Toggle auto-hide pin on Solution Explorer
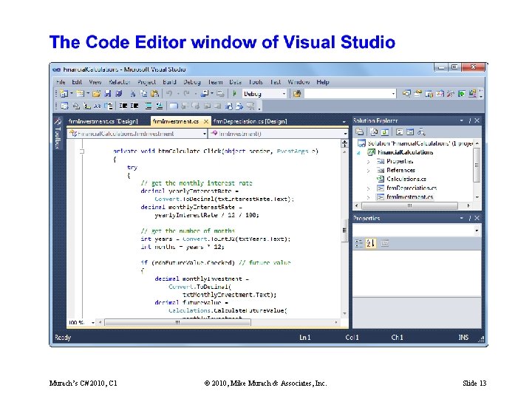The width and height of the screenshot is (532, 399). tap(470, 120)
